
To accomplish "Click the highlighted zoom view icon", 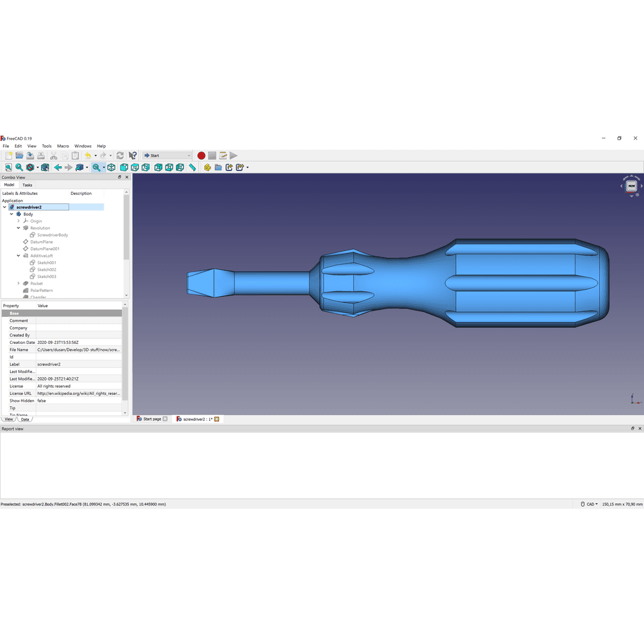I will [96, 167].
